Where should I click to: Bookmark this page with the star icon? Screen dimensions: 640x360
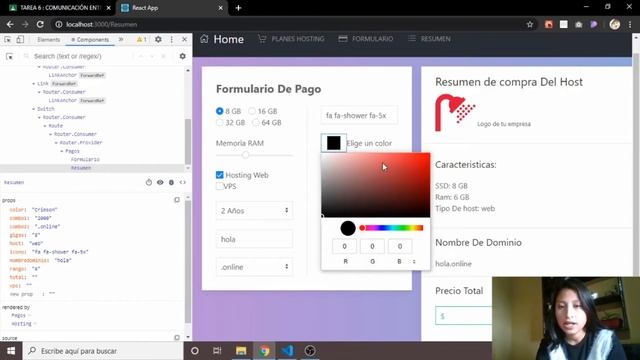(530, 24)
